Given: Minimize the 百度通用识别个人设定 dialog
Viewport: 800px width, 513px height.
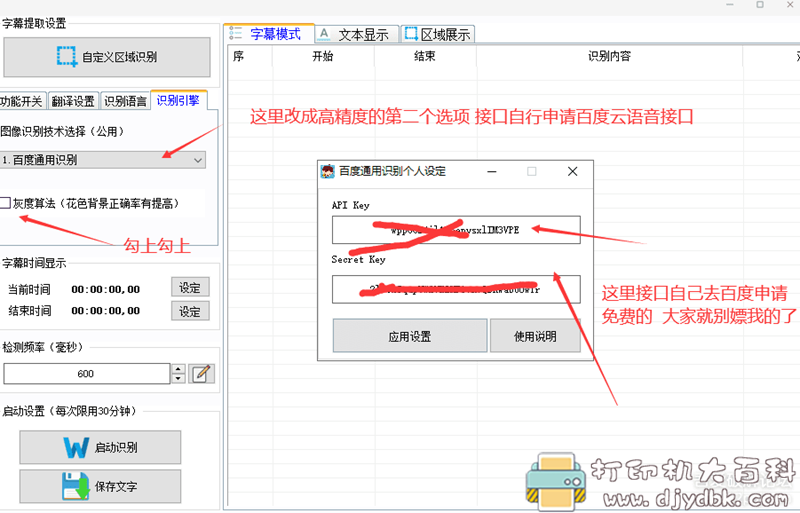Looking at the screenshot, I should (492, 172).
